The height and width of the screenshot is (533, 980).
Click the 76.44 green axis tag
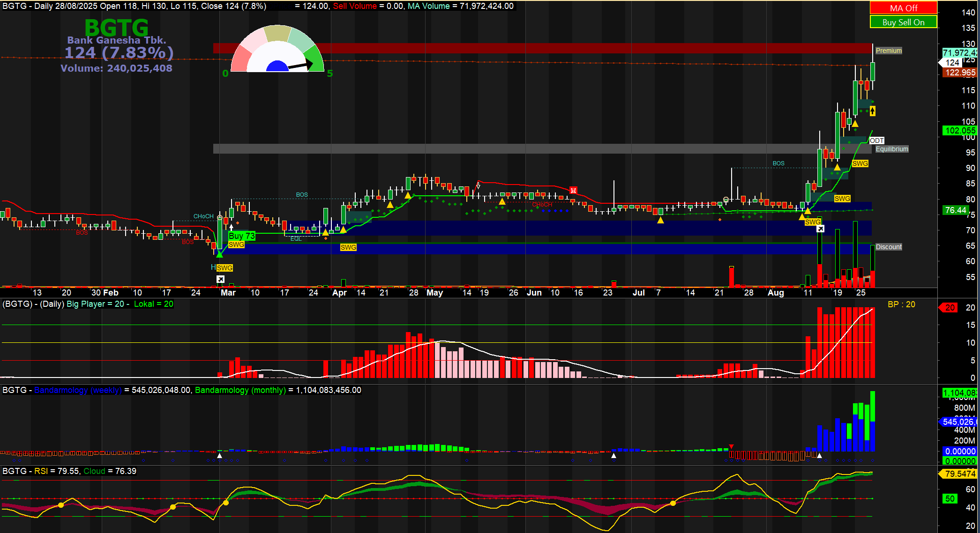click(955, 210)
